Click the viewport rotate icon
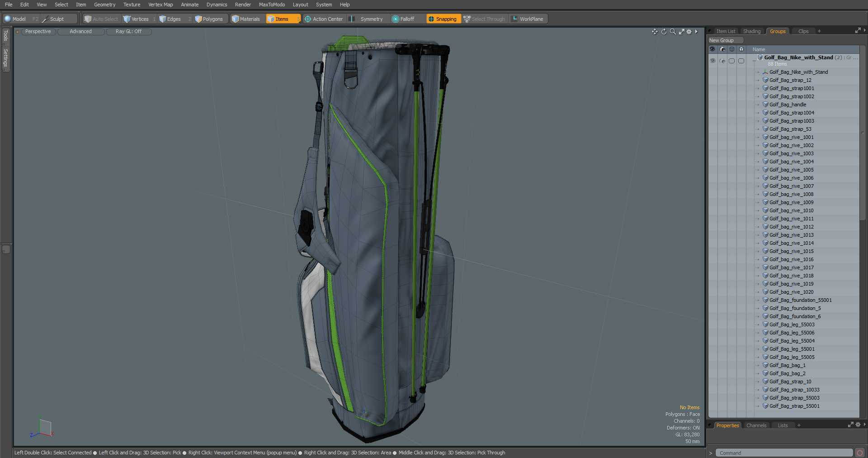The height and width of the screenshot is (458, 868). pos(664,32)
